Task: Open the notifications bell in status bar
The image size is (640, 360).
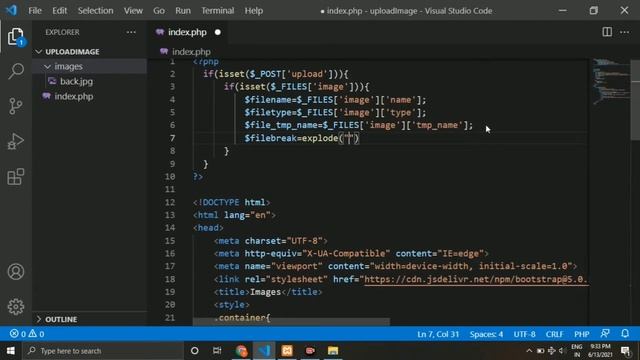Action: 625,333
